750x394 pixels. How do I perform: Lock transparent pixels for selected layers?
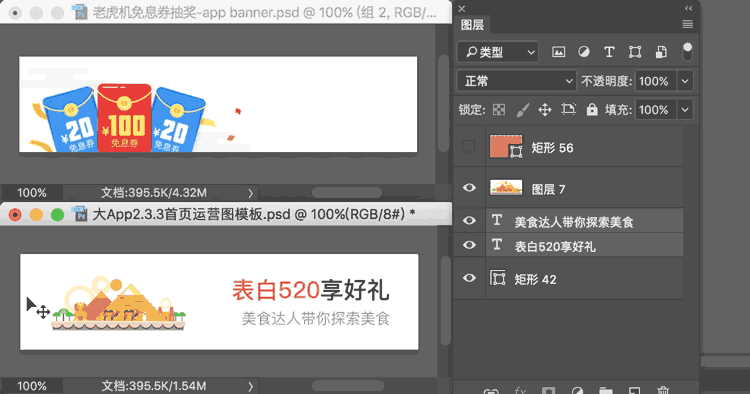pos(499,110)
